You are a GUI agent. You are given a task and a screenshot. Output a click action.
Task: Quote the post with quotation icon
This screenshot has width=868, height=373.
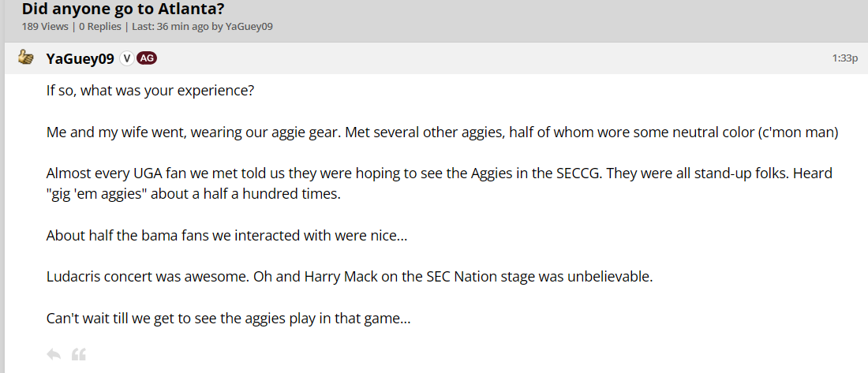[78, 354]
